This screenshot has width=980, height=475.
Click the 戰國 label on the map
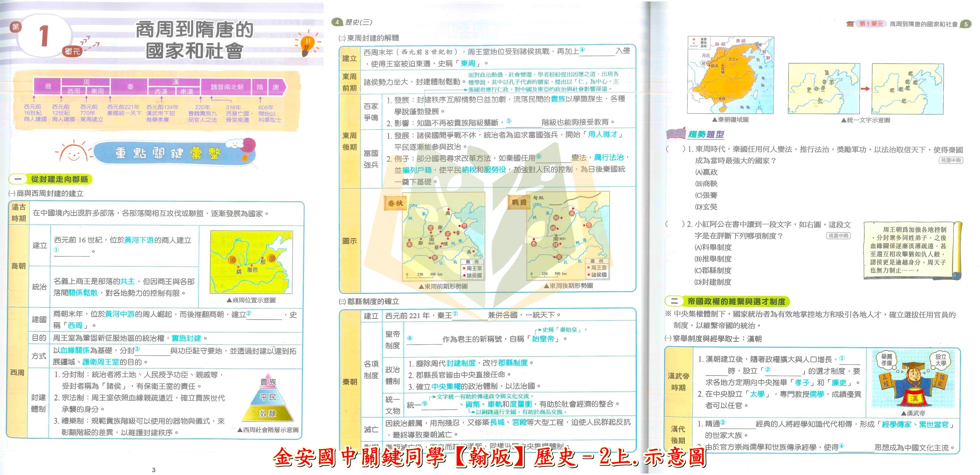[518, 202]
